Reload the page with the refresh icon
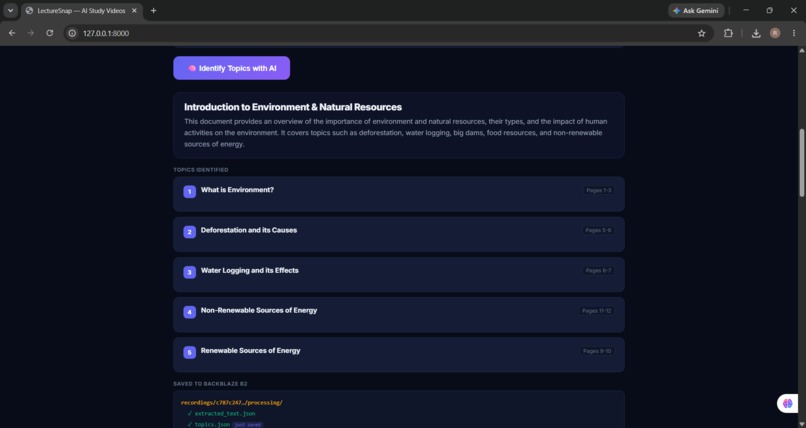Screen dimensions: 806x428 [x=49, y=33]
